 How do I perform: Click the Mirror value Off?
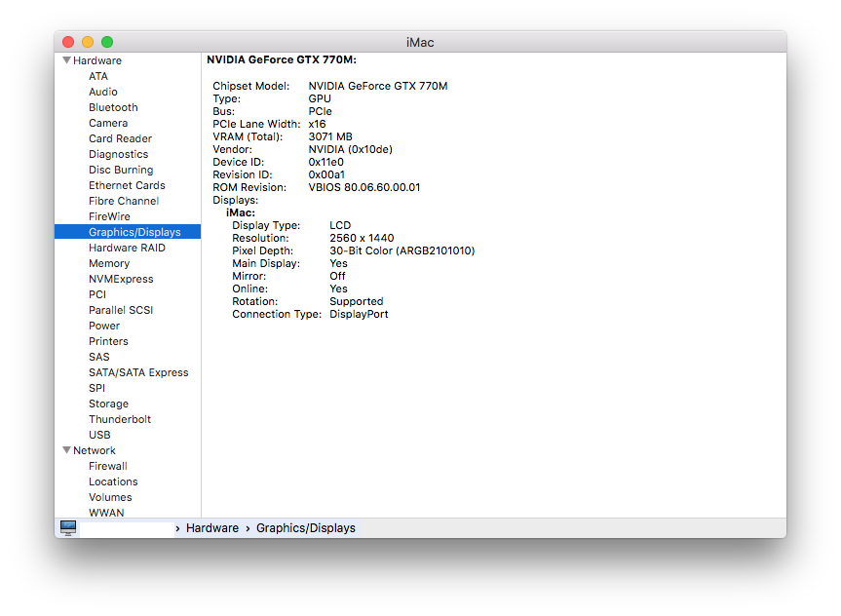[x=337, y=276]
